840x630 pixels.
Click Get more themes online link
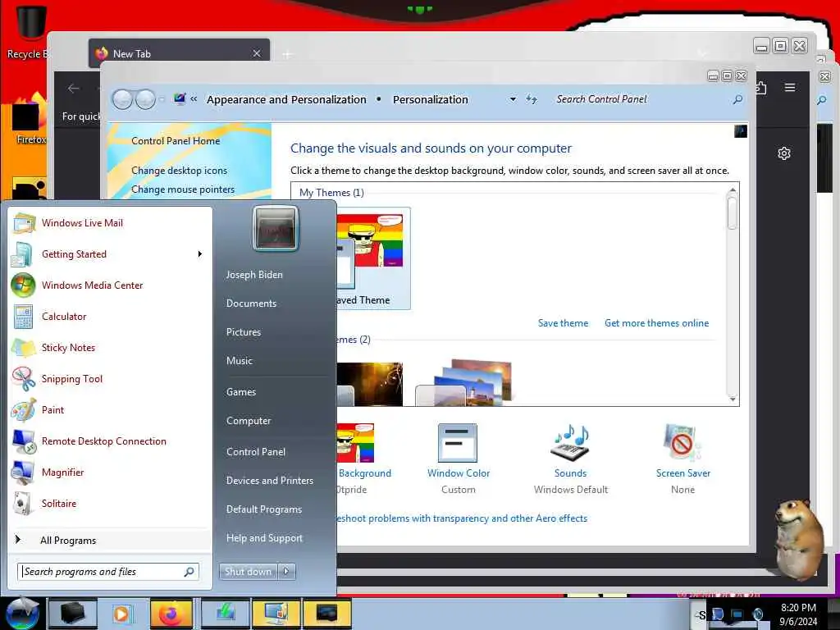tap(656, 323)
